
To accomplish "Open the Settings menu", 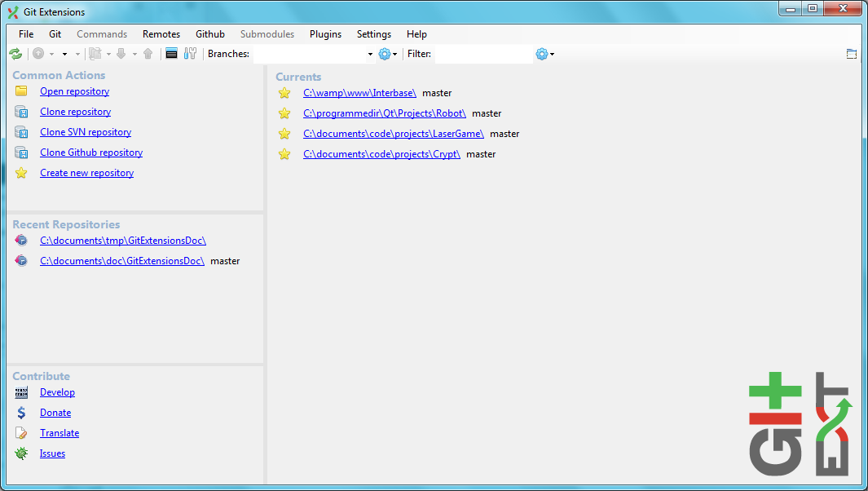I will [x=373, y=34].
